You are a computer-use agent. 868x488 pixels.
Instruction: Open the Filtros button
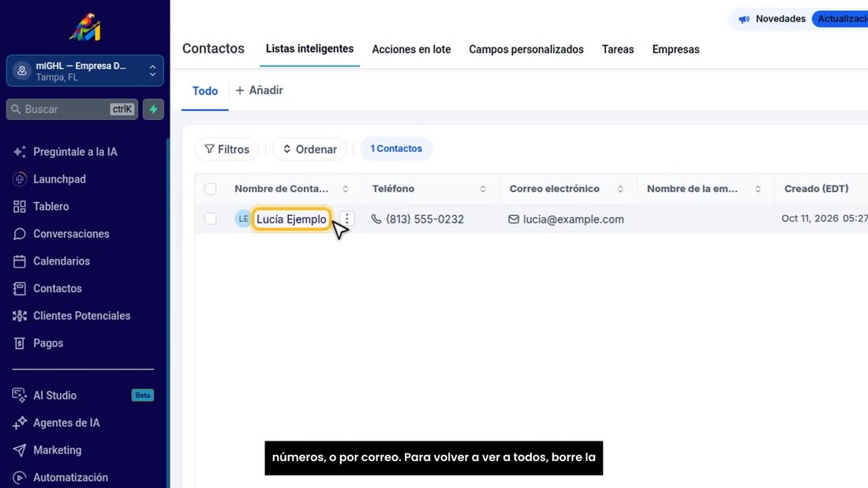point(227,149)
